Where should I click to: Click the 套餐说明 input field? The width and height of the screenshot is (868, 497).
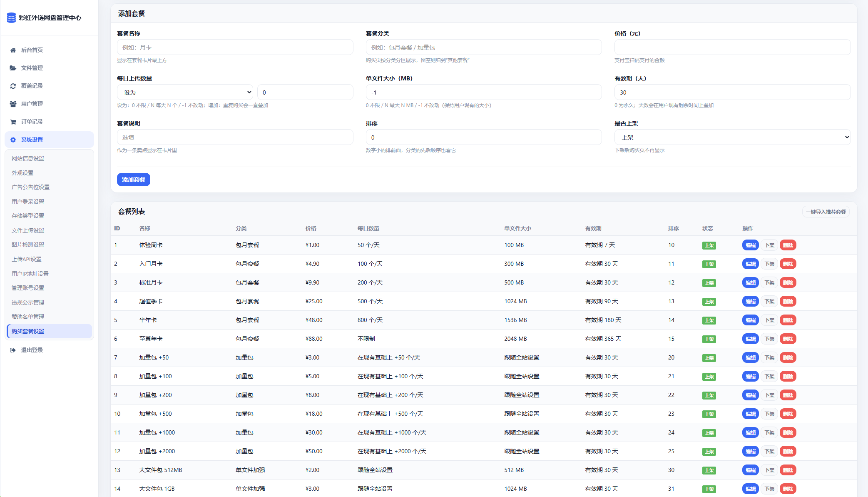(235, 137)
